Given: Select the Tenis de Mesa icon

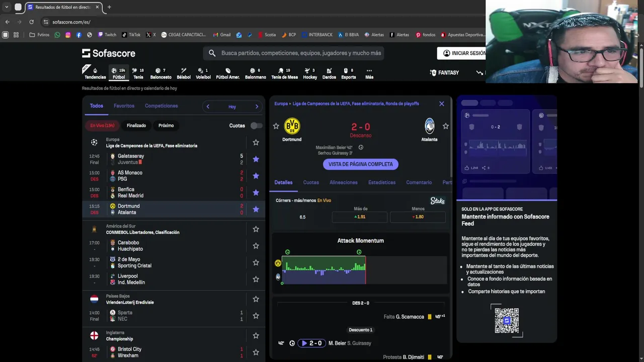Looking at the screenshot, I should point(284,73).
